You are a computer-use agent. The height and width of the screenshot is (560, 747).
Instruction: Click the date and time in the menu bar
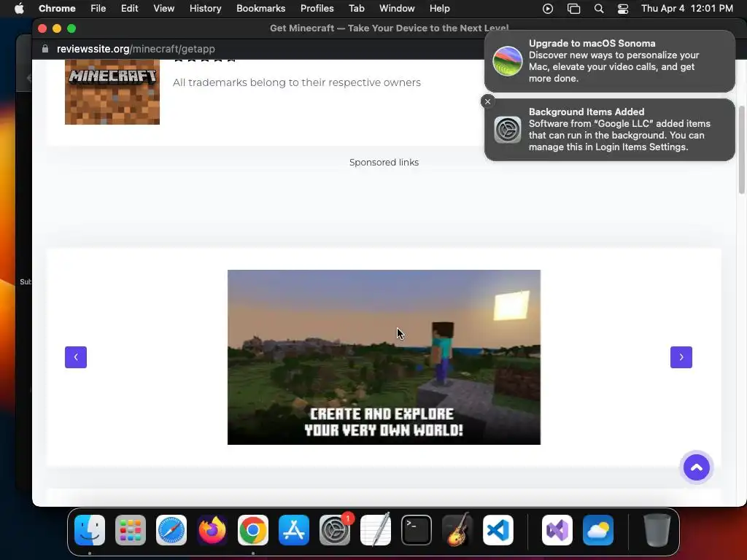(x=687, y=9)
